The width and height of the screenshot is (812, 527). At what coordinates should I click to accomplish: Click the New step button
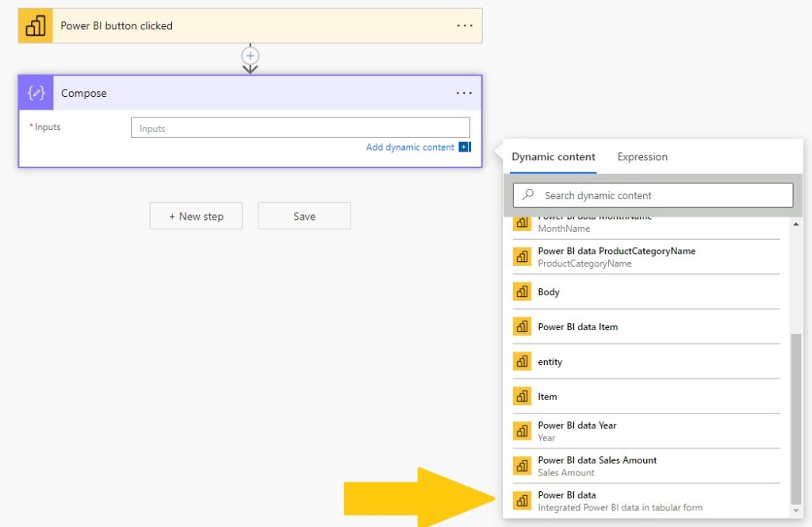[x=196, y=216]
